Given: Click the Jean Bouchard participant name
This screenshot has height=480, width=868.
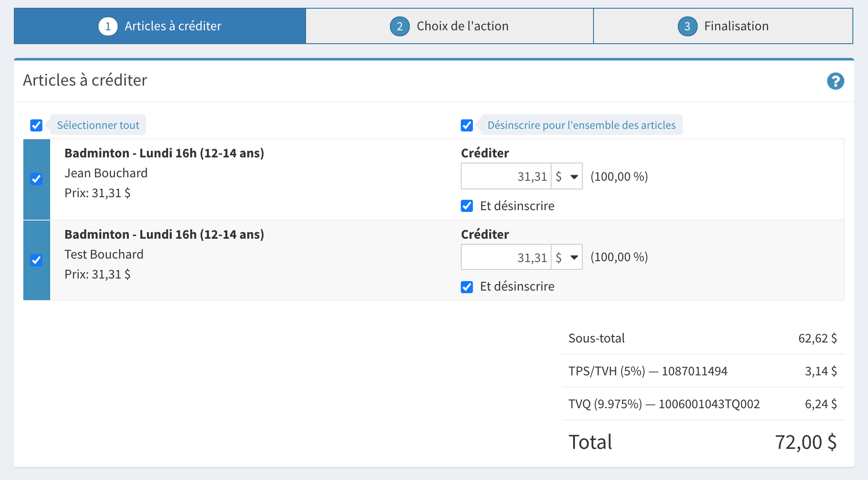Looking at the screenshot, I should click(106, 173).
